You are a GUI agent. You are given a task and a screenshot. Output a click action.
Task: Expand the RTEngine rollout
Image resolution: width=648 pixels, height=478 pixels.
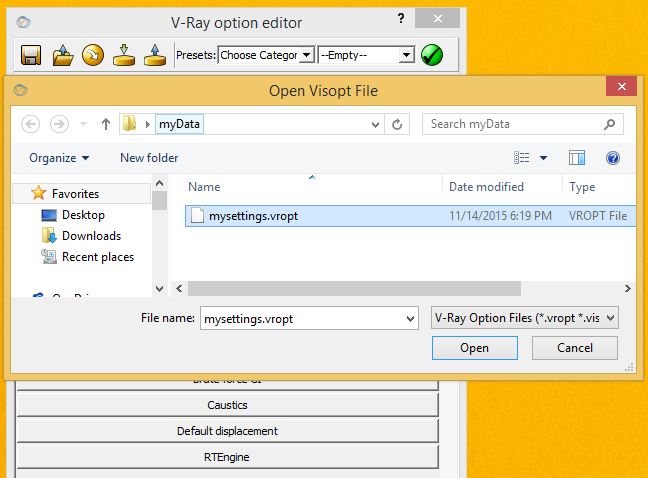[227, 457]
